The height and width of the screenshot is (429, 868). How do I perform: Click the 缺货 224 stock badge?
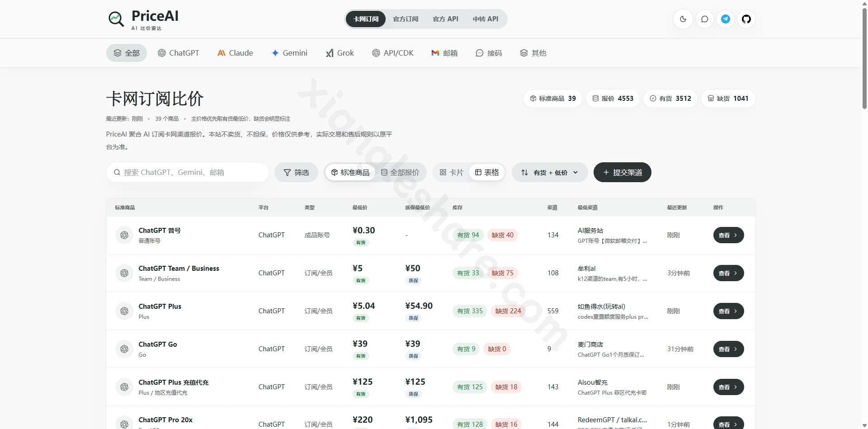[508, 311]
